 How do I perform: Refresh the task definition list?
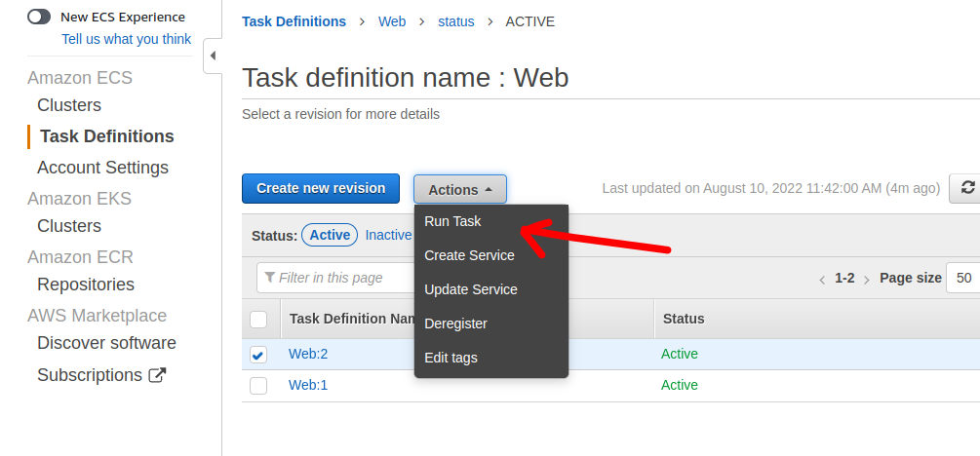967,189
